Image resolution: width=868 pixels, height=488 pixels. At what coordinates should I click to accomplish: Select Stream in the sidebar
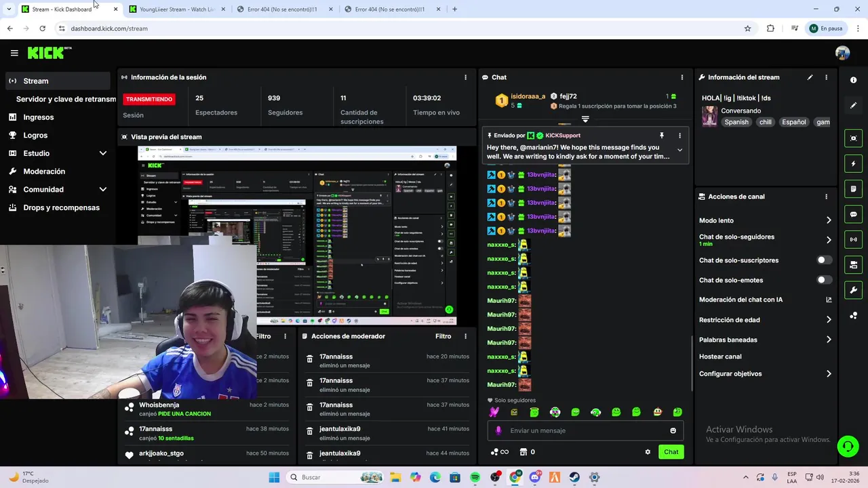coord(58,81)
